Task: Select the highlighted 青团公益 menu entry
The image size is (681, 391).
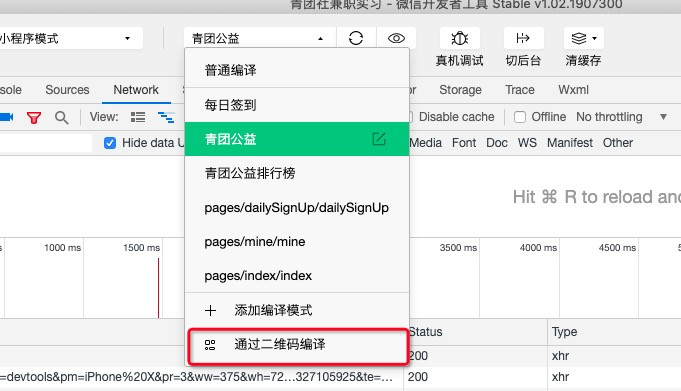Action: (297, 139)
